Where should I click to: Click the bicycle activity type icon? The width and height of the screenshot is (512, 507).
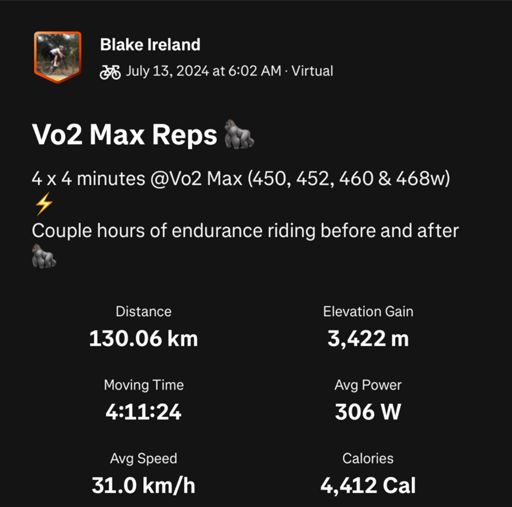click(110, 72)
